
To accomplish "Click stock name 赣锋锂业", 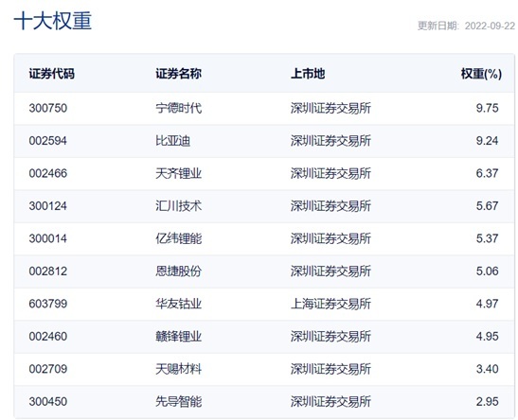I will [x=178, y=336].
